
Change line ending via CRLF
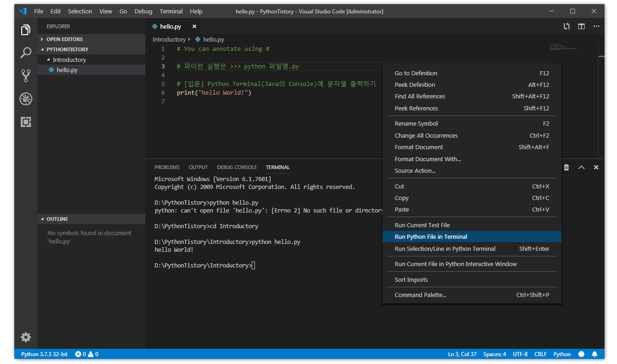[541, 354]
